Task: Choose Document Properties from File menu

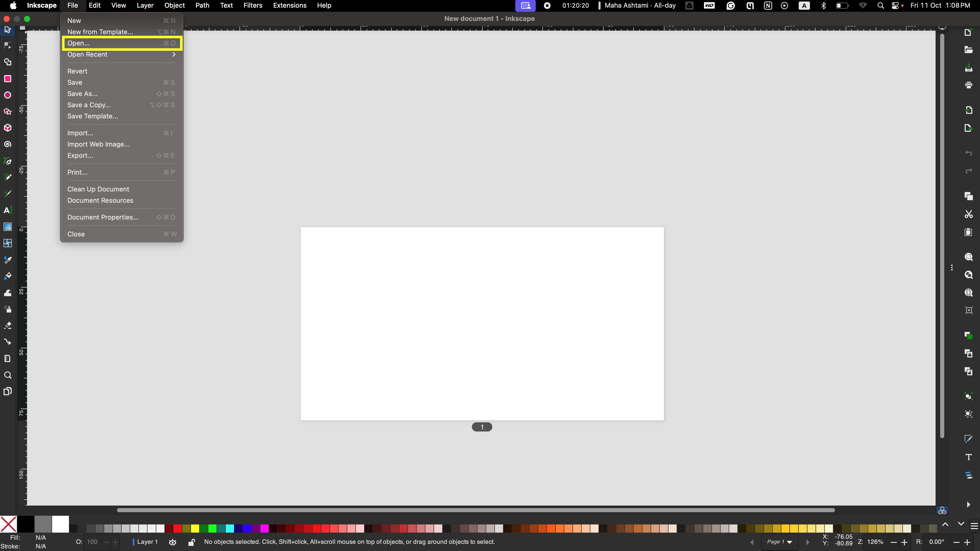Action: point(103,217)
